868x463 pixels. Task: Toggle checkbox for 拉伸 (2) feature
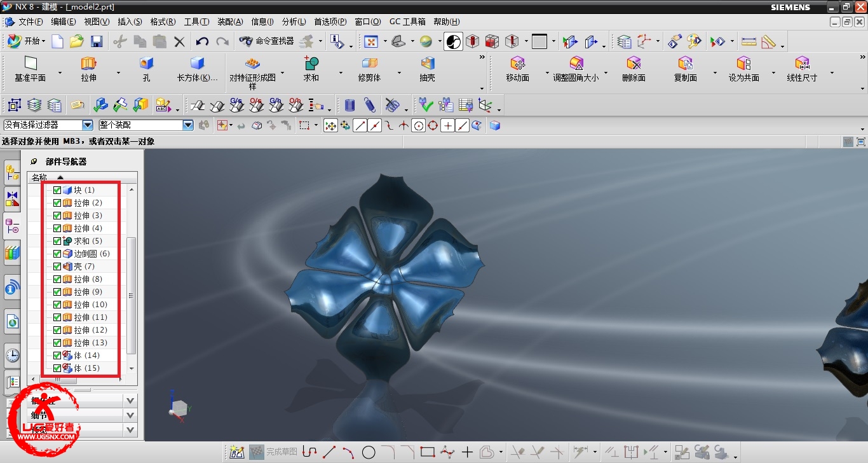(57, 203)
